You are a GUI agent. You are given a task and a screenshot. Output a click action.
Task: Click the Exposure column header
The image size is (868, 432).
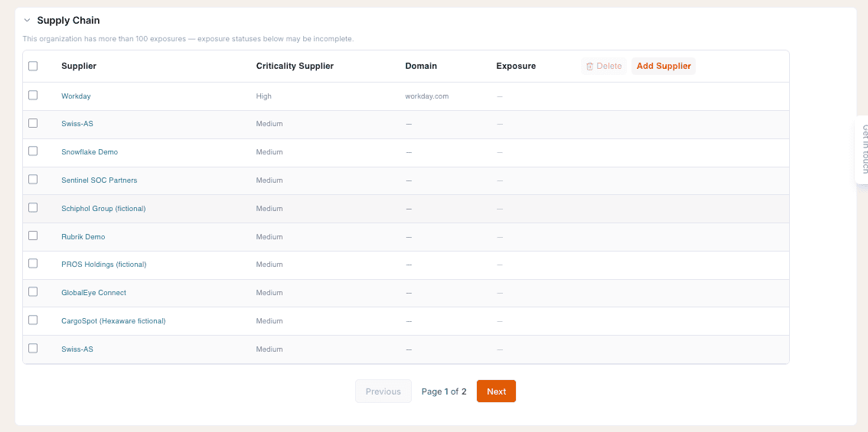coord(516,66)
